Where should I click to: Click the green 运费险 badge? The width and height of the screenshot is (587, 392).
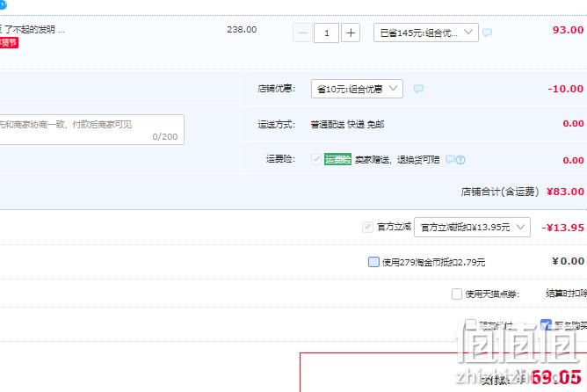click(x=337, y=159)
